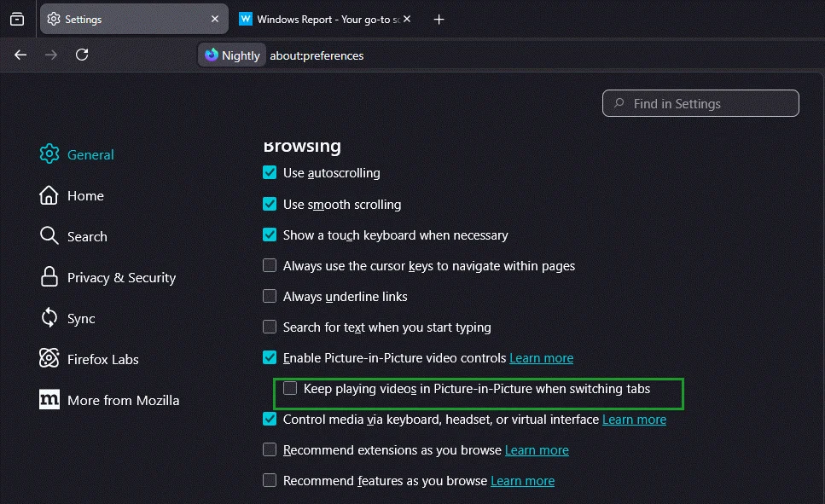Open the Sync settings section
The height and width of the screenshot is (504, 825).
pyautogui.click(x=81, y=319)
